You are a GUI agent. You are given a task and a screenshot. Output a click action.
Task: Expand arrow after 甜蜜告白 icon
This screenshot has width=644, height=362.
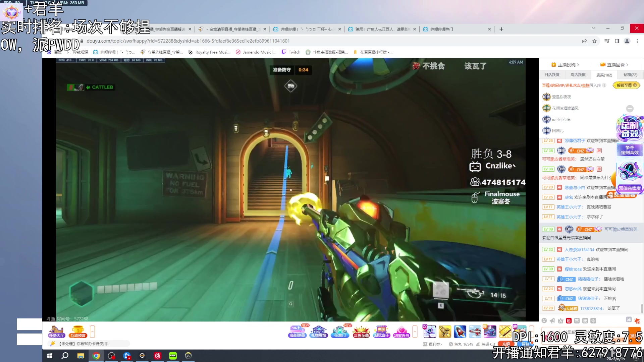click(x=415, y=331)
